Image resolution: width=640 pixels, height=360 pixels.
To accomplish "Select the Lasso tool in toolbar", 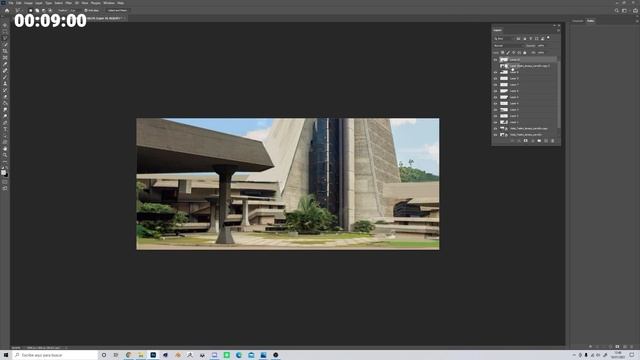I will point(5,38).
